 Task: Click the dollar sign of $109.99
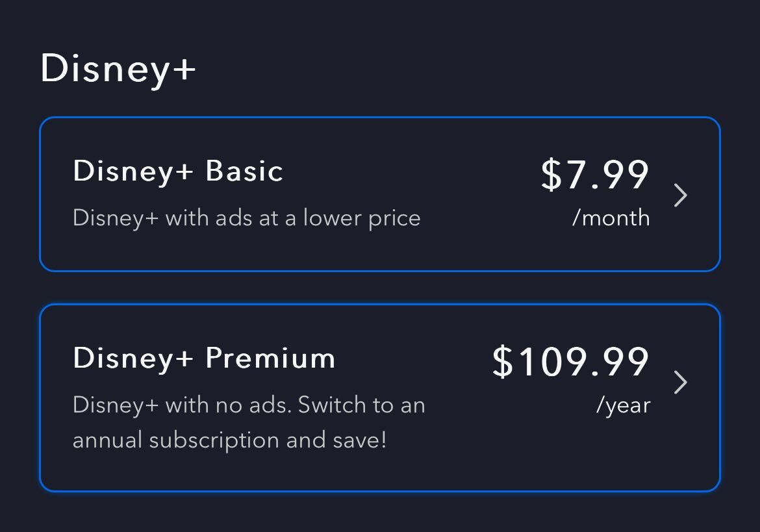click(x=502, y=362)
